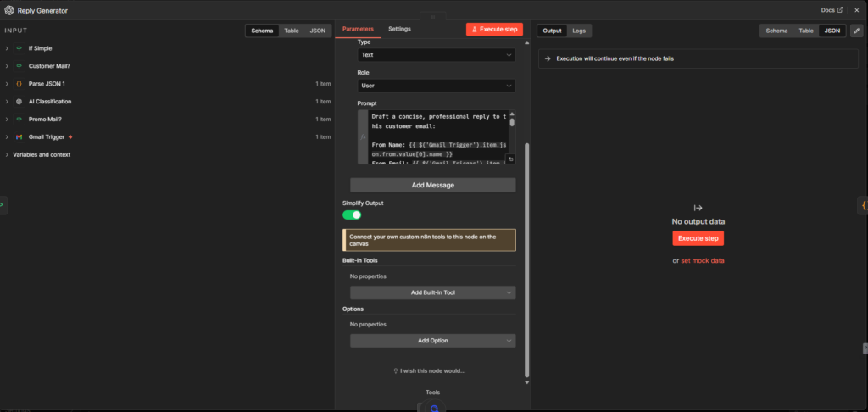Screen dimensions: 868x412
Task: Click I wish this node would... link
Action: [x=432, y=371]
